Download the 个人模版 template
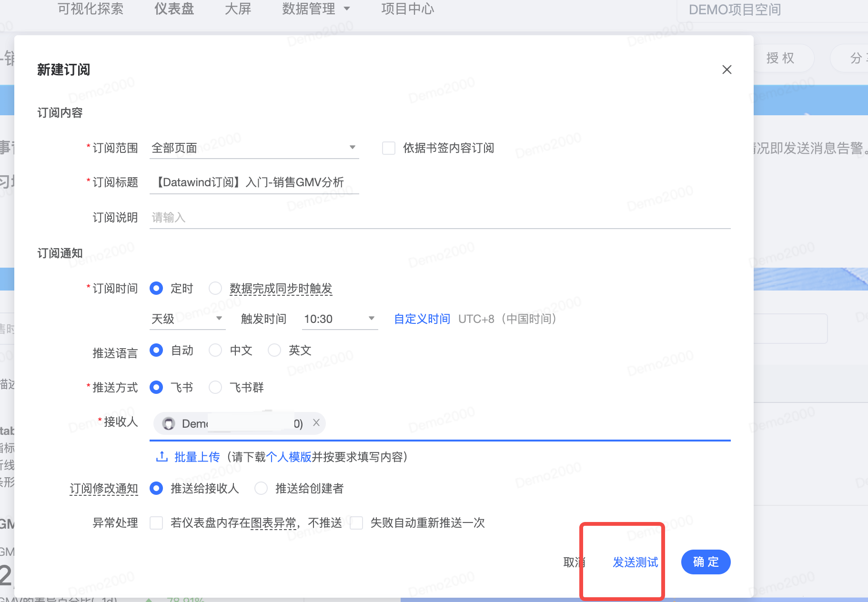The width and height of the screenshot is (868, 602). point(289,457)
